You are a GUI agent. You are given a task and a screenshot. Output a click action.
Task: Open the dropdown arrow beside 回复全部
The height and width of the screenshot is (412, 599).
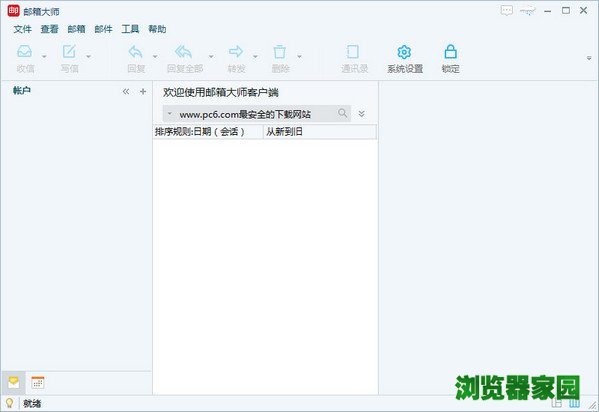pos(211,57)
